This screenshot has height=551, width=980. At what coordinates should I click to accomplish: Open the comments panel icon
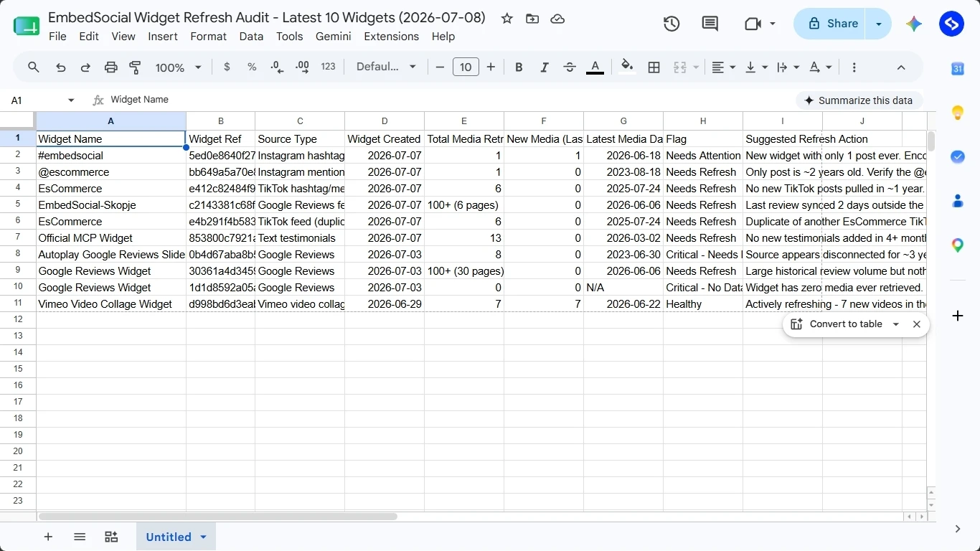(x=710, y=24)
